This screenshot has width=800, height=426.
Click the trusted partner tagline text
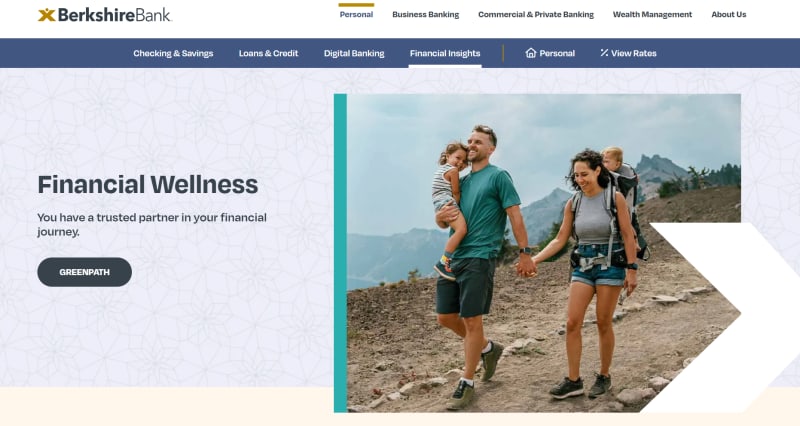coord(152,224)
